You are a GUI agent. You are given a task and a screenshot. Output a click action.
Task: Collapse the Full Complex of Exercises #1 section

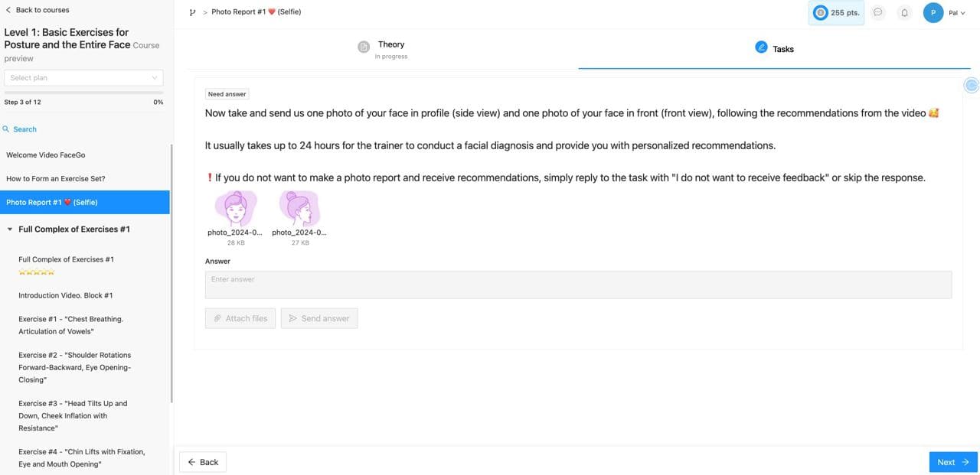10,229
